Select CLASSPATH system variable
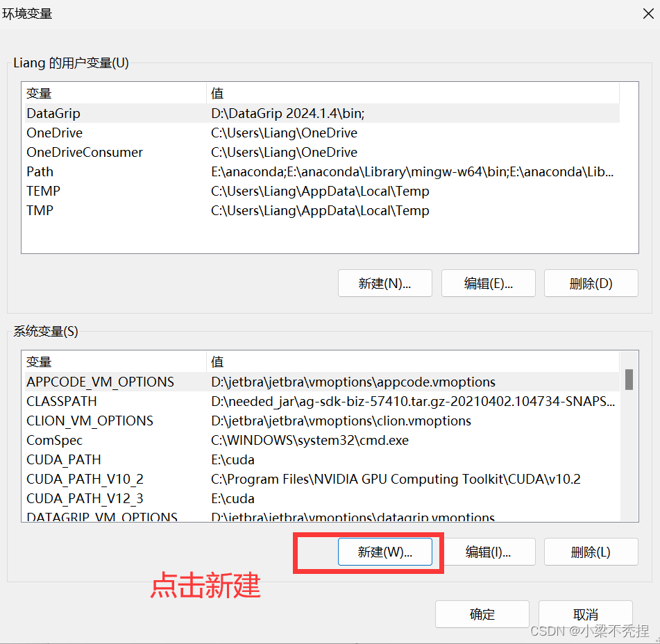Screen dimensions: 660x644 pyautogui.click(x=322, y=401)
